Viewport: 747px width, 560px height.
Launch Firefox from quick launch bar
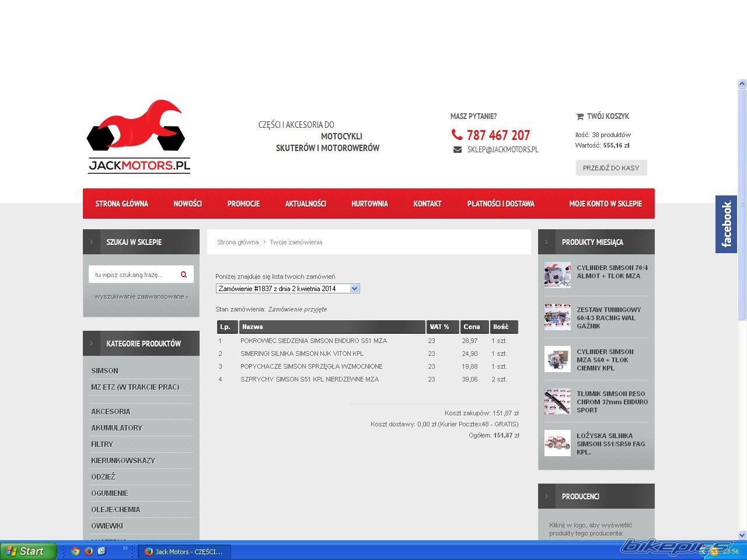(88, 551)
